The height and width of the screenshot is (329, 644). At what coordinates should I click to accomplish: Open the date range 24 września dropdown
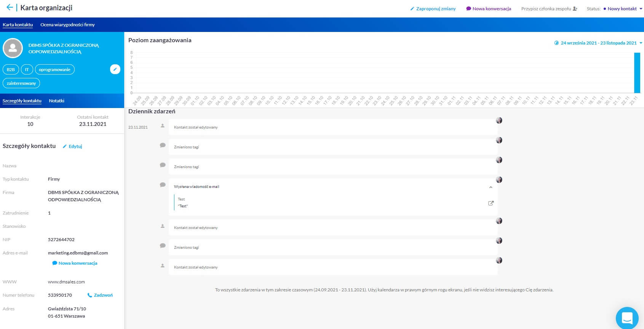click(x=598, y=43)
